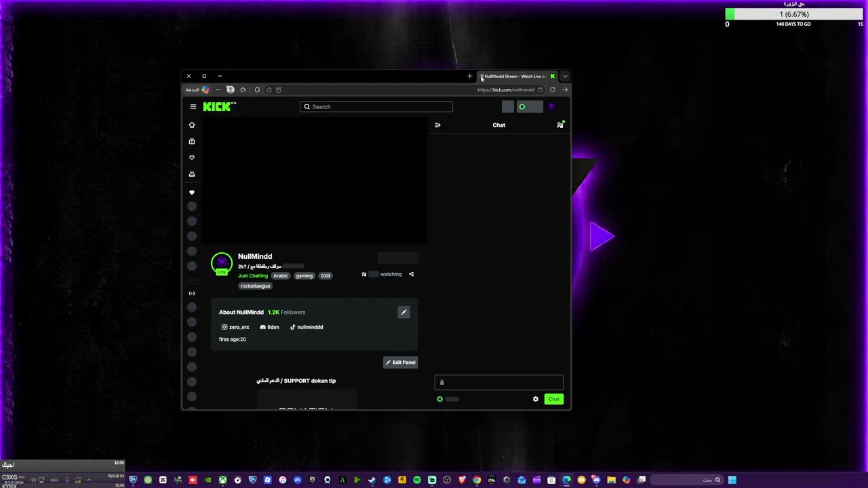
Task: Click the Edit Panel button
Action: 401,363
